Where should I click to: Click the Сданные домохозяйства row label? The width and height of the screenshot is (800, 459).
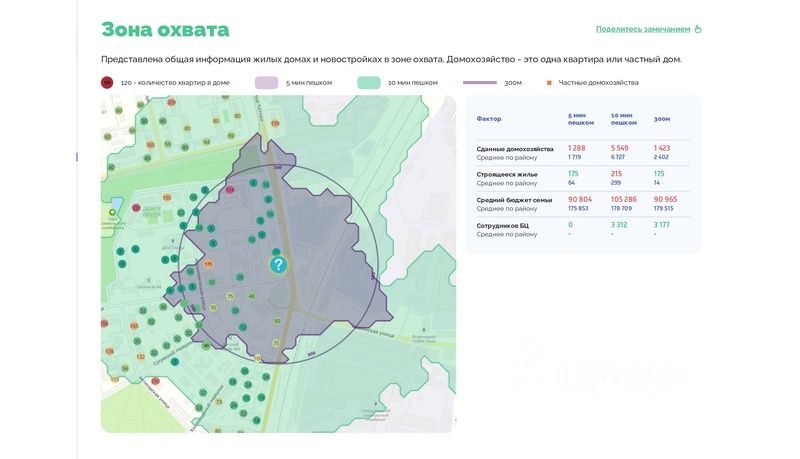514,148
